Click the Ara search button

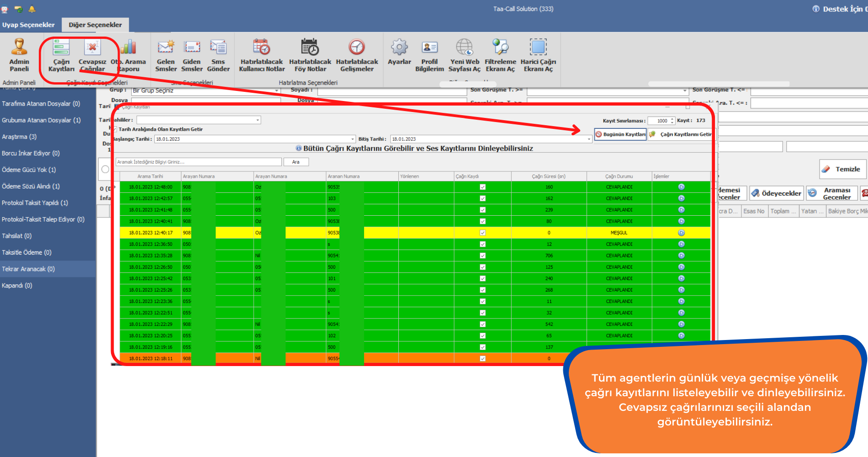click(296, 162)
